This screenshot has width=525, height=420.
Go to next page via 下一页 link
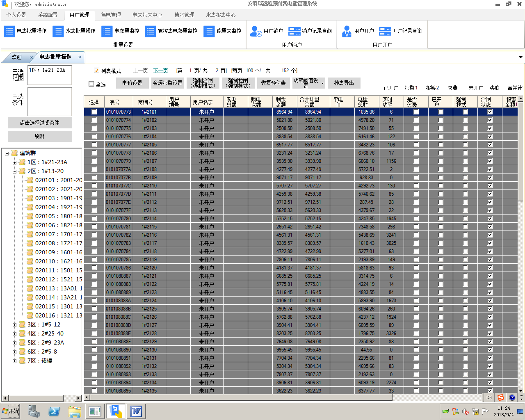pyautogui.click(x=160, y=71)
